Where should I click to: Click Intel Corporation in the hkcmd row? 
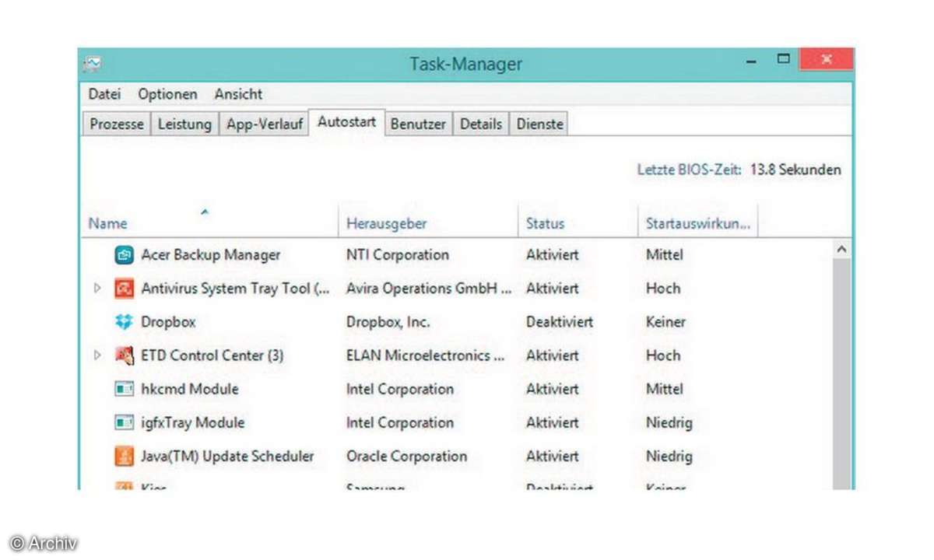click(x=400, y=389)
